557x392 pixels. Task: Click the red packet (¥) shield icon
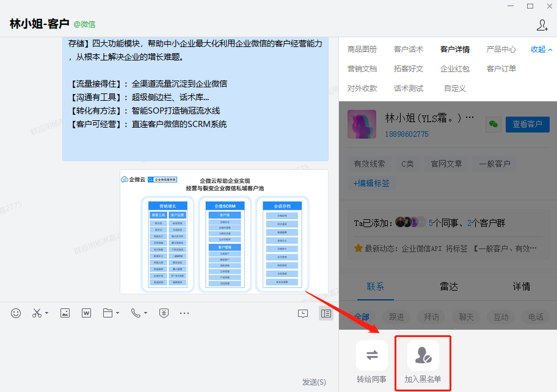(164, 313)
